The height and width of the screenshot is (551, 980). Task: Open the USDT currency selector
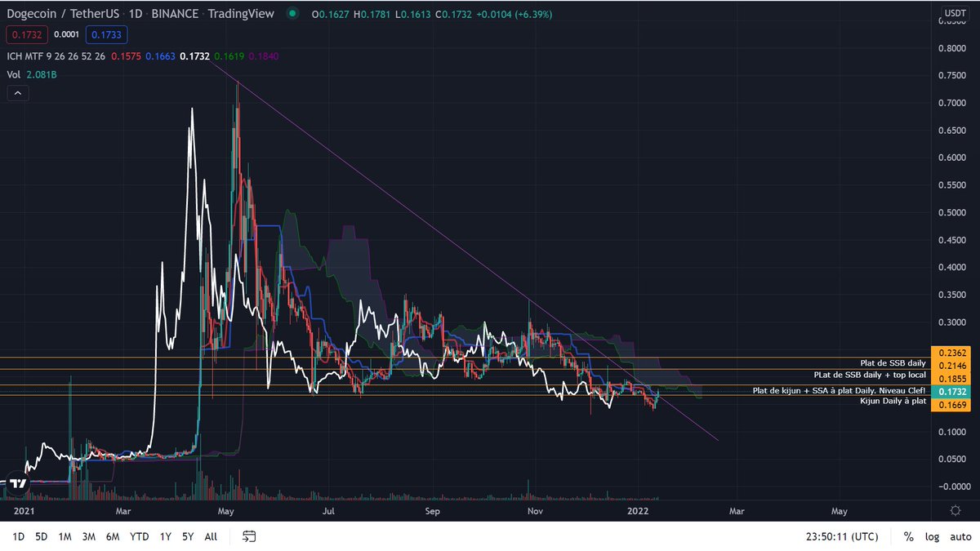[x=955, y=13]
